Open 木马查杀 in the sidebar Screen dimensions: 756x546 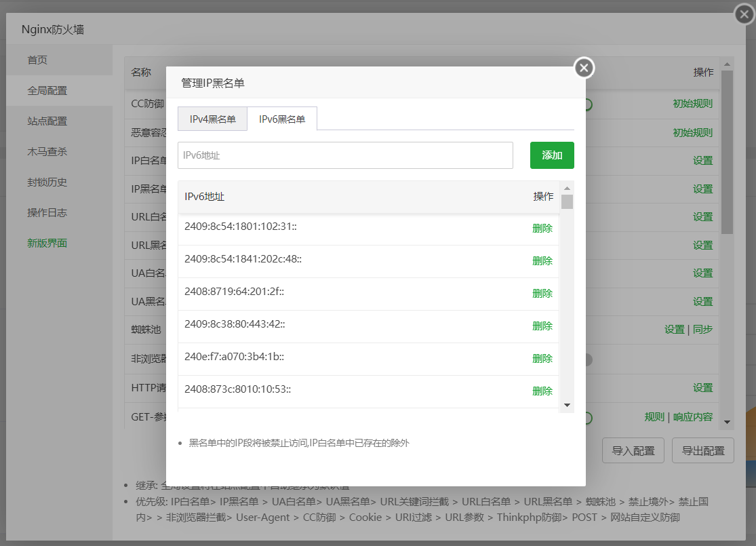(x=59, y=151)
